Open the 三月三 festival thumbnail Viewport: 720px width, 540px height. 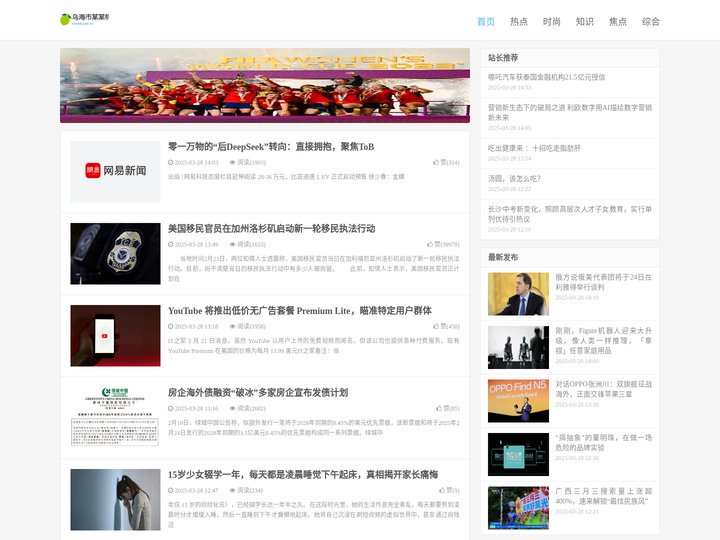pos(518,508)
